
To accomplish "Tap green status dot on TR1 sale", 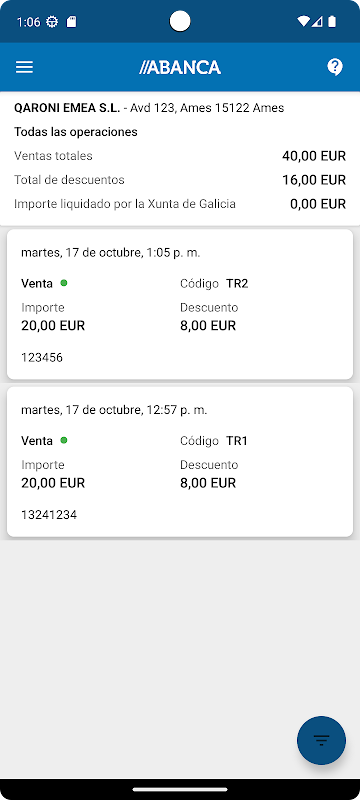I will point(64,440).
